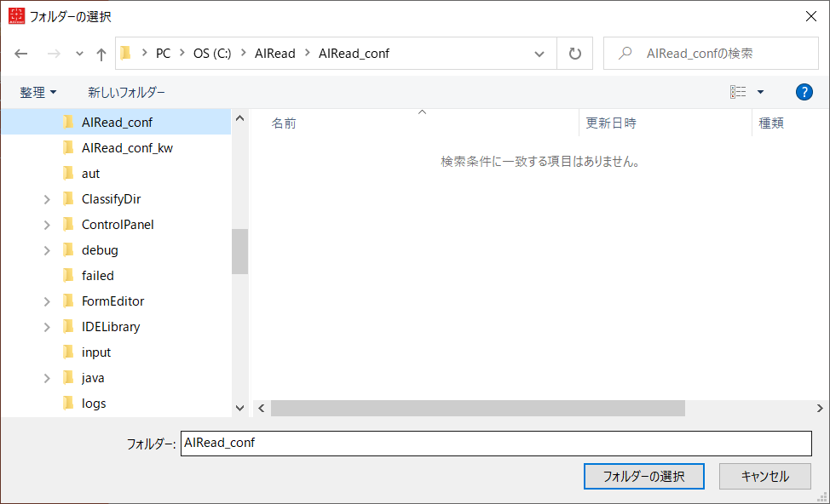Go back using the left arrow

(21, 54)
